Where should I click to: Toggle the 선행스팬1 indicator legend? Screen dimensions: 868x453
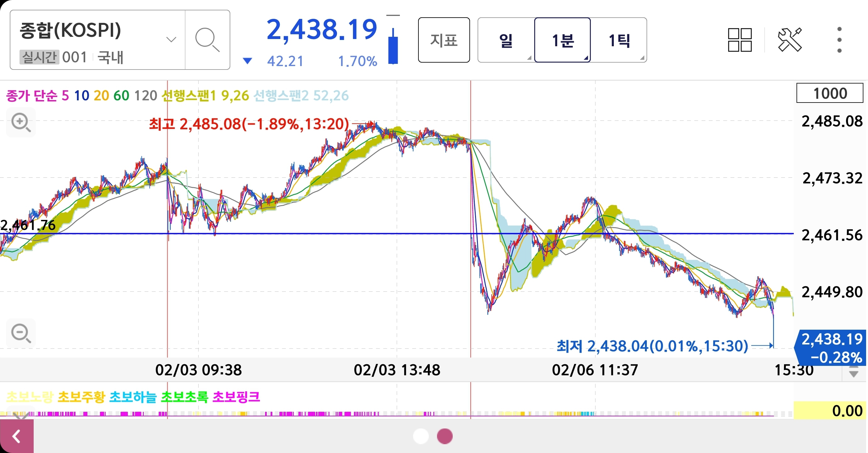[x=189, y=96]
